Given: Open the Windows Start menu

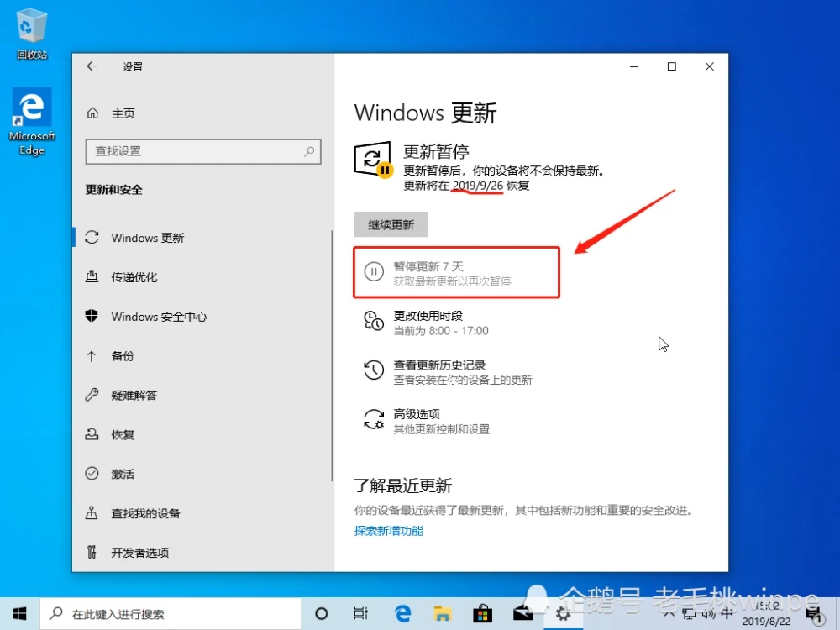Looking at the screenshot, I should (x=20, y=614).
